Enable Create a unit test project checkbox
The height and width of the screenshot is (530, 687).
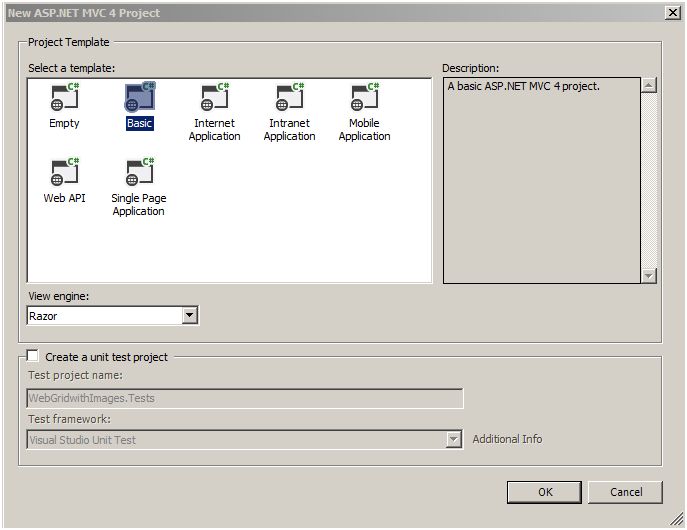(32, 355)
